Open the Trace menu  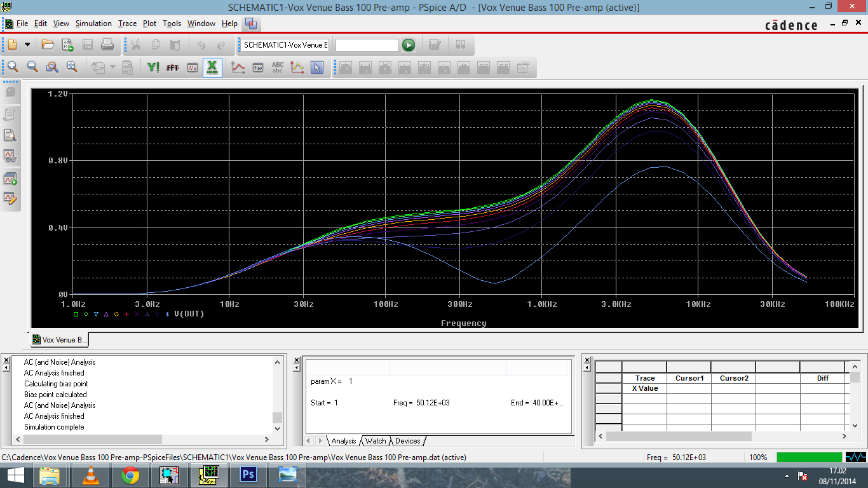pos(127,24)
